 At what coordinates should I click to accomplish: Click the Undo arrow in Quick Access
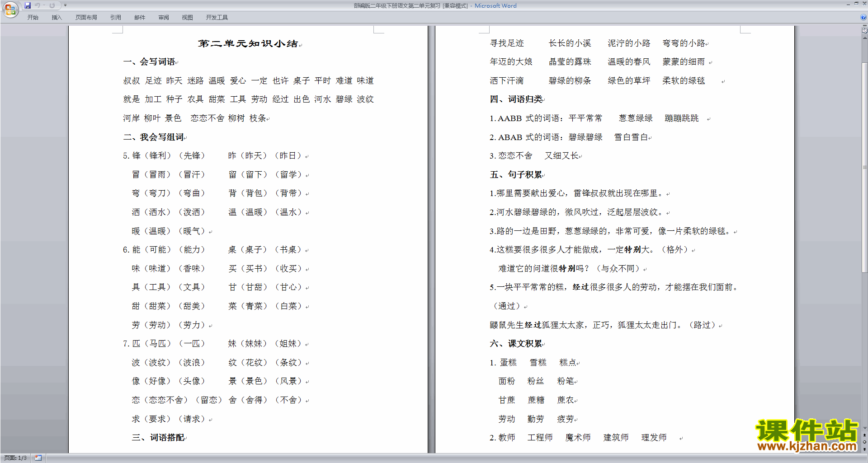click(x=38, y=5)
